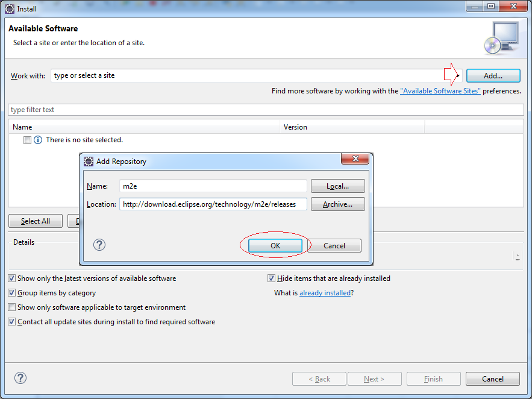Maximize the Install window
This screenshot has width=532, height=399.
[x=491, y=6]
